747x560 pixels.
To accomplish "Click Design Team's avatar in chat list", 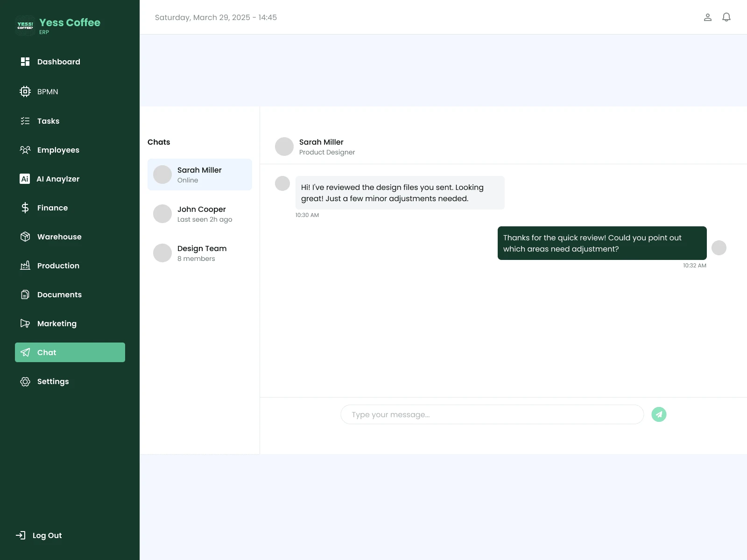I will 162,253.
